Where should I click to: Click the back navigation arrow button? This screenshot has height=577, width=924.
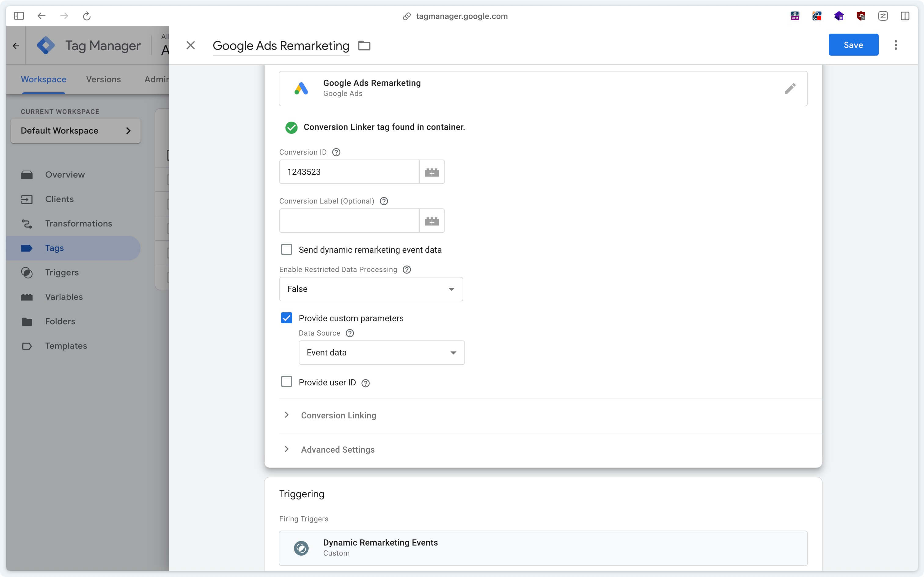coord(41,15)
